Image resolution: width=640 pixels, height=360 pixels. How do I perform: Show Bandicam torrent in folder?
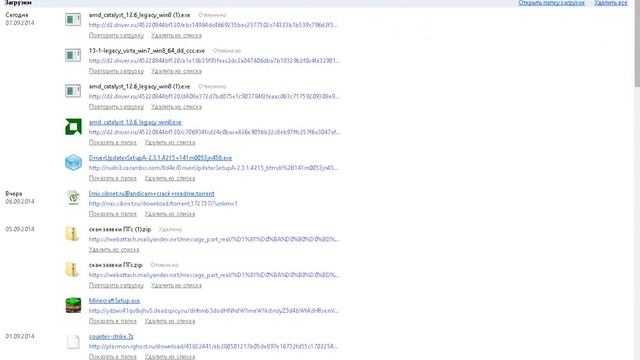113,214
